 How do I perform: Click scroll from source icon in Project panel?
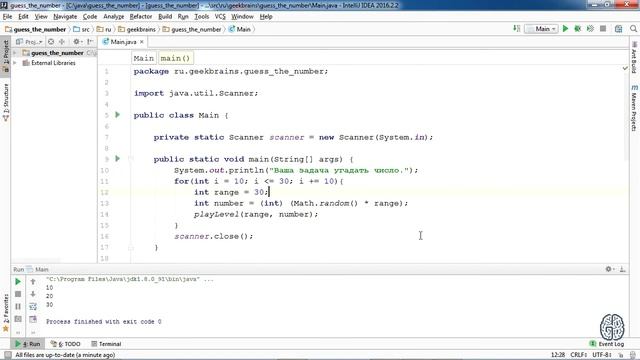[51, 42]
